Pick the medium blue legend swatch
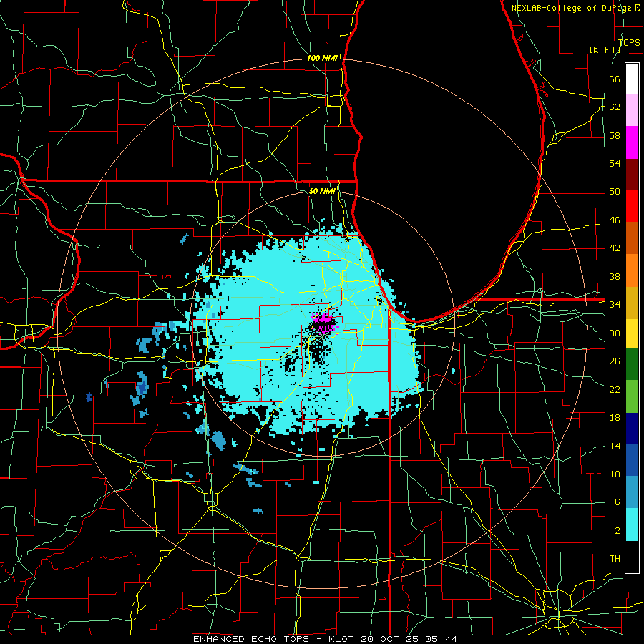 [632, 460]
